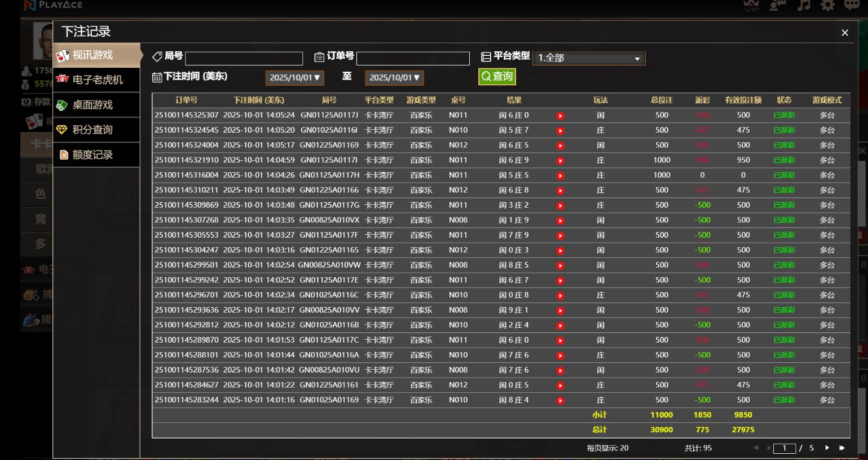Open the settings gear icon
The height and width of the screenshot is (460, 868).
(827, 5)
